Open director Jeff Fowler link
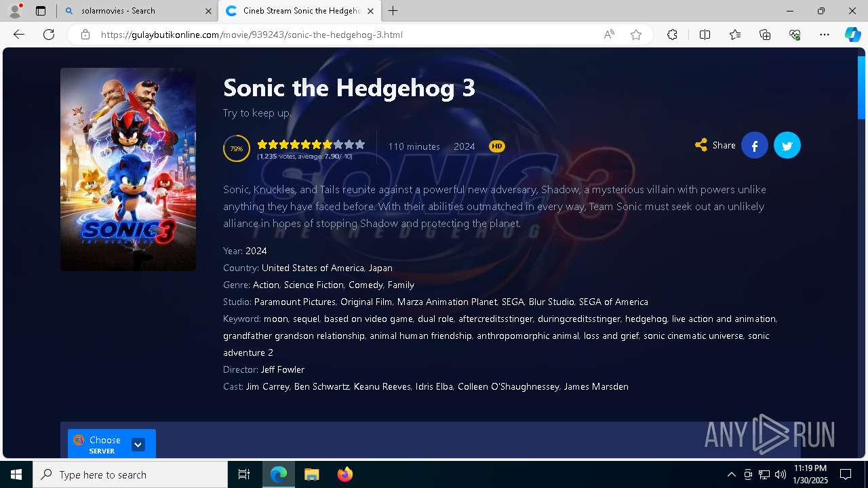 click(x=283, y=369)
